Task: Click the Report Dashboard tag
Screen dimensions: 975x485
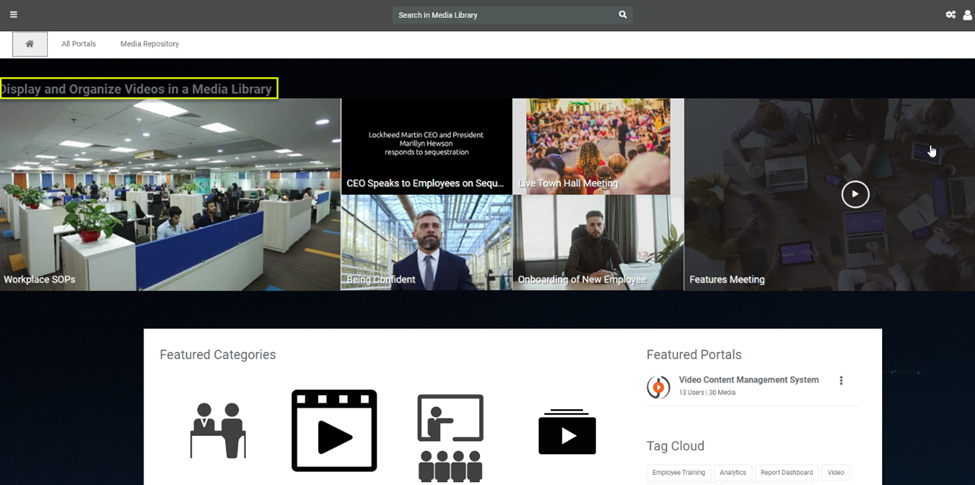Action: 786,473
